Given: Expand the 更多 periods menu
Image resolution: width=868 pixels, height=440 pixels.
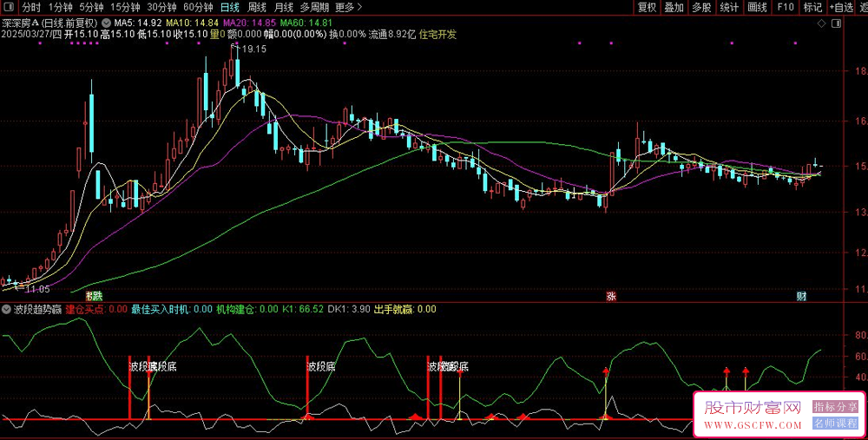Looking at the screenshot, I should coord(348,7).
